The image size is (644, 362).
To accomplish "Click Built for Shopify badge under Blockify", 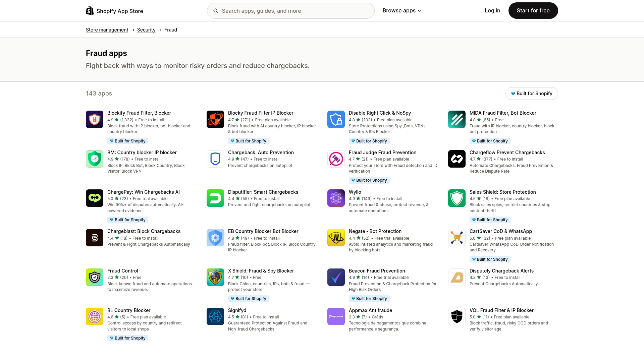I will point(128,141).
